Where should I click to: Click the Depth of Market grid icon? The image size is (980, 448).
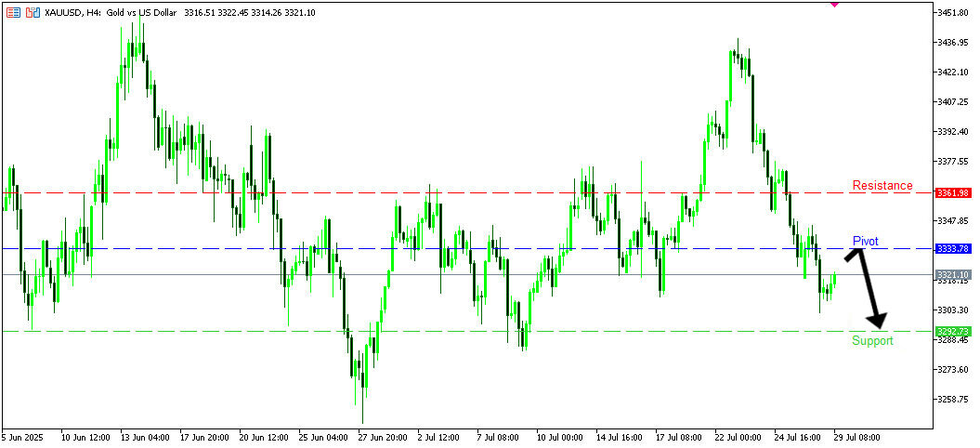pos(13,13)
